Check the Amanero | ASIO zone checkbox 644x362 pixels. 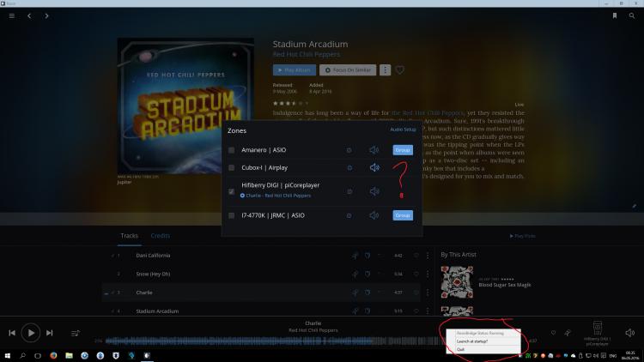tap(232, 150)
